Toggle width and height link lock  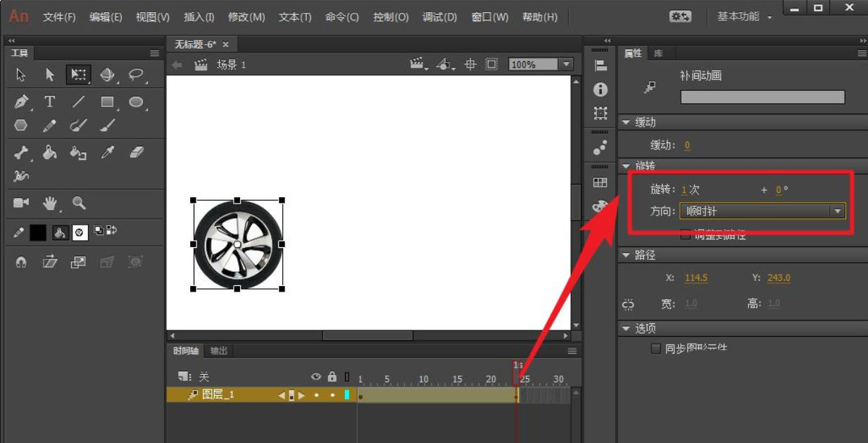pyautogui.click(x=628, y=304)
